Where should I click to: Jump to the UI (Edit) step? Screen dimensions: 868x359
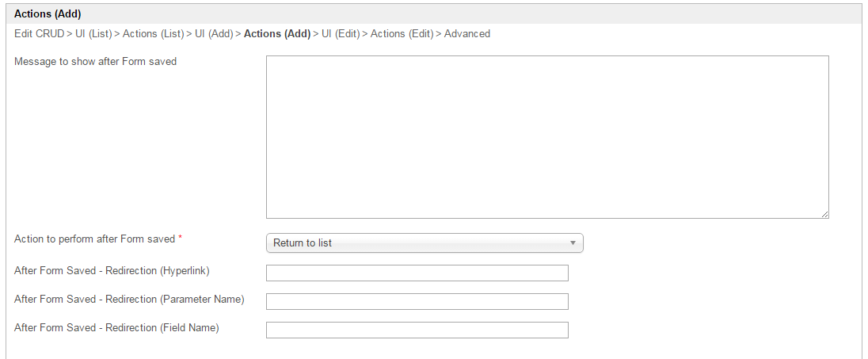click(x=341, y=34)
